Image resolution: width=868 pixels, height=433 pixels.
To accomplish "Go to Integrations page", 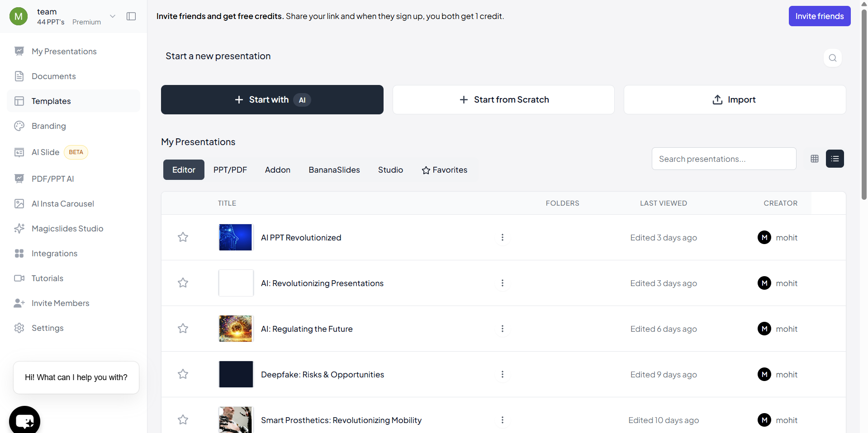I will [x=54, y=254].
